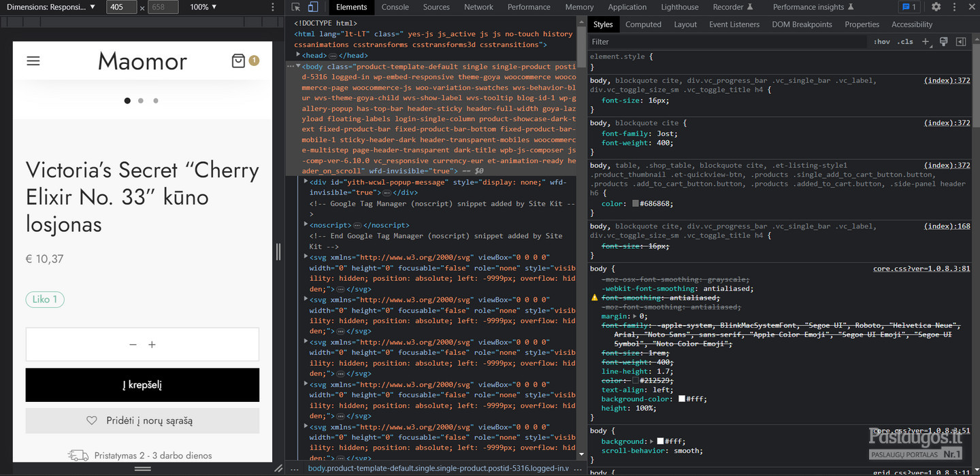980x476 pixels.
Task: Open the issues counter badge showing 1
Action: pos(909,7)
